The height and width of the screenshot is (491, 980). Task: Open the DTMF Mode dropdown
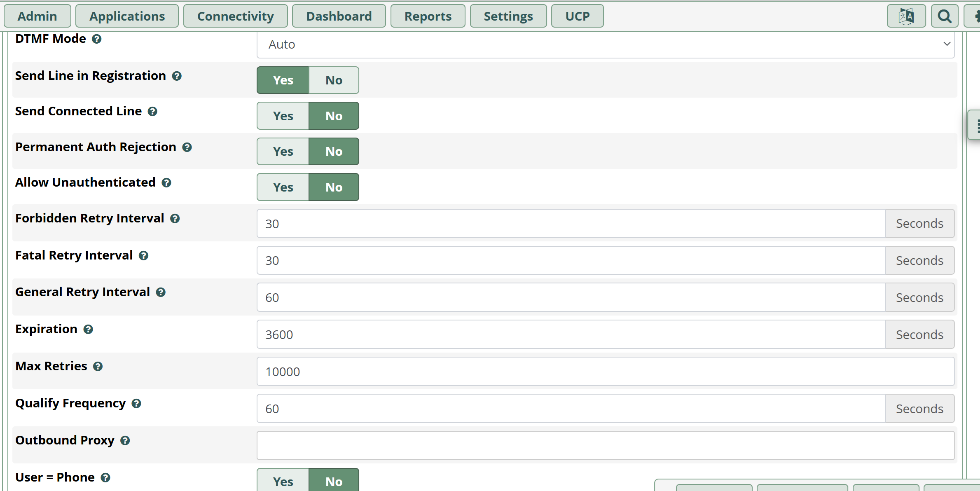pos(606,44)
